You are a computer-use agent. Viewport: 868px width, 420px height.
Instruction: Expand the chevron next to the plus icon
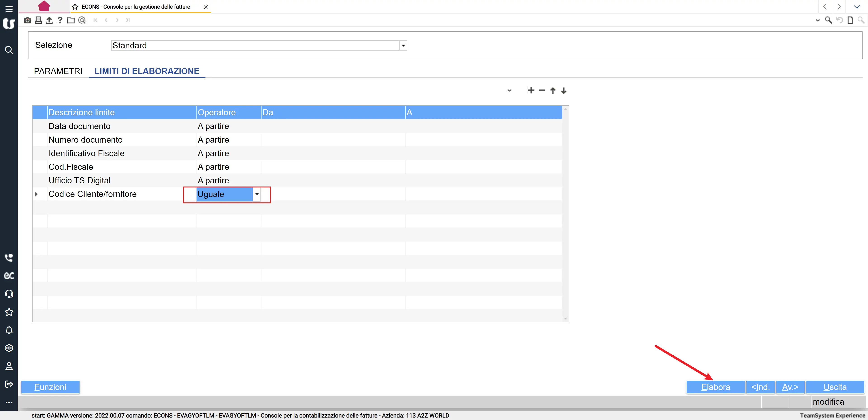tap(509, 90)
